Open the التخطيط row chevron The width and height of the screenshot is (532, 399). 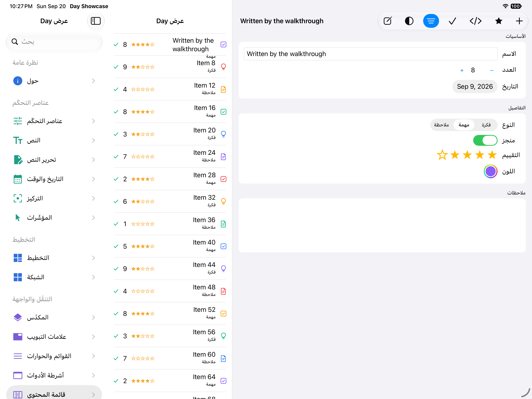93,258
